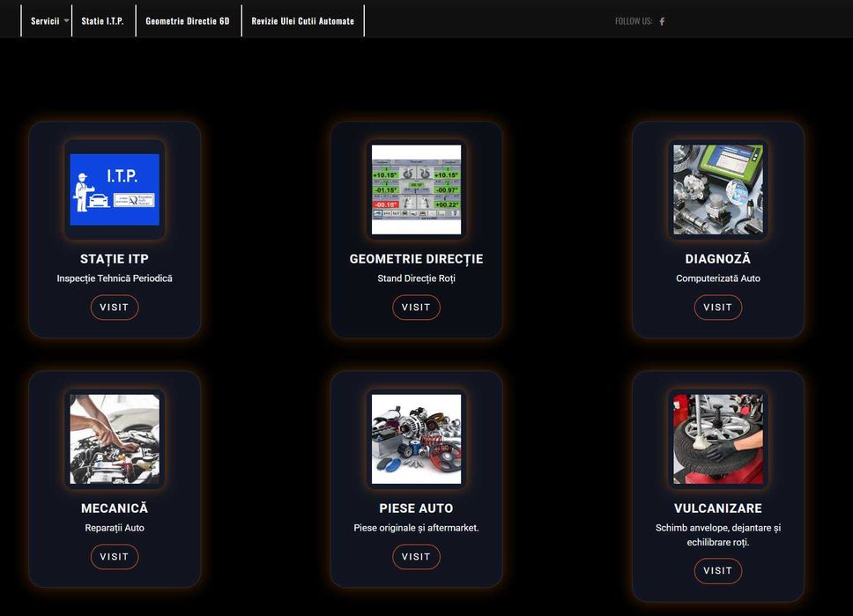Click the FOLLOW US label
The height and width of the screenshot is (616, 853).
[x=634, y=21]
